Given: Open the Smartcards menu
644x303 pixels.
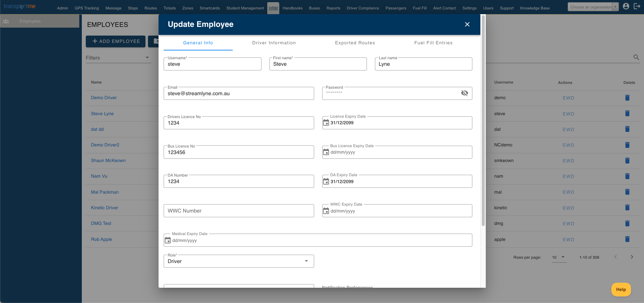Looking at the screenshot, I should (x=210, y=8).
